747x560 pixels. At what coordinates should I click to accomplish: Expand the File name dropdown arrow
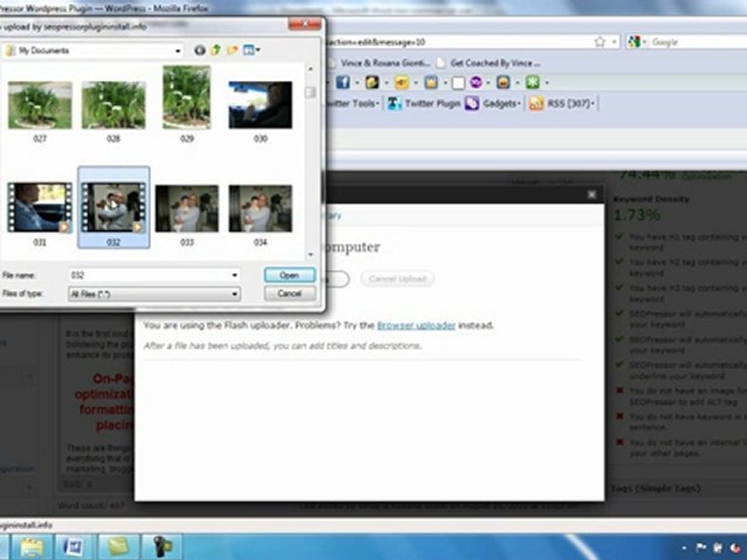click(x=234, y=275)
